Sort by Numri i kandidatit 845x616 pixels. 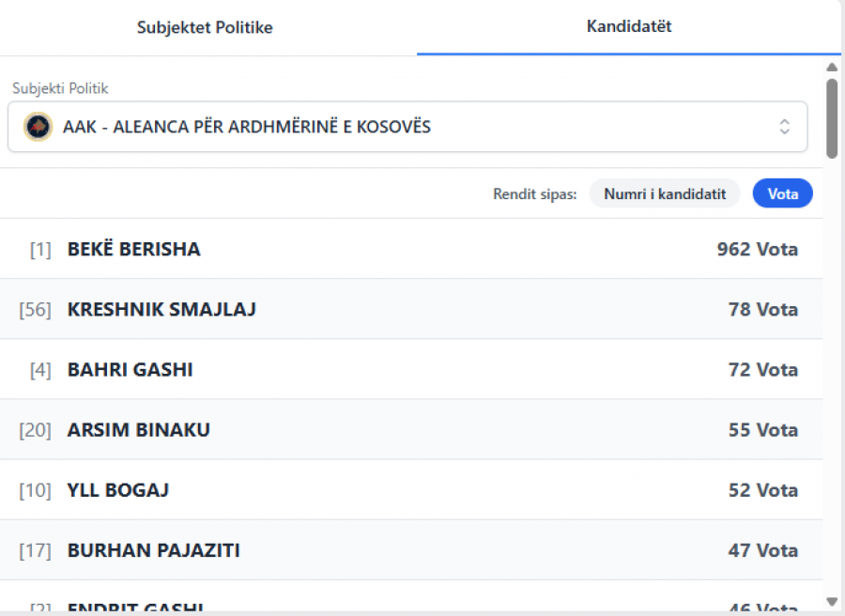pyautogui.click(x=665, y=194)
